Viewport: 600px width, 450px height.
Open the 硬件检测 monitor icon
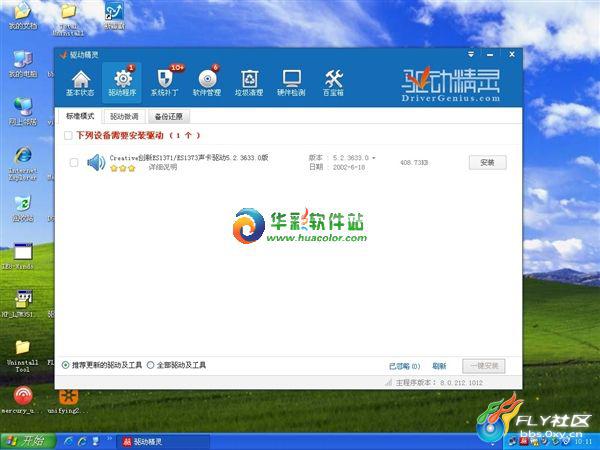[291, 83]
